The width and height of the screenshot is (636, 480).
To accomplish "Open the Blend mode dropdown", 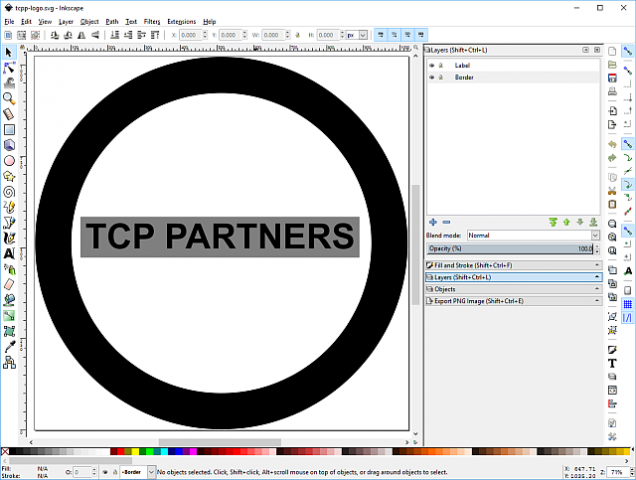I will 534,235.
